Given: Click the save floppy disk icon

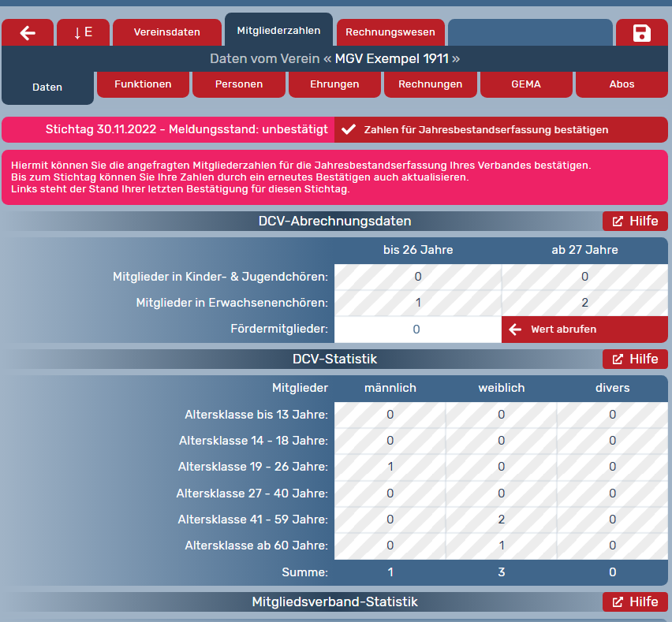Looking at the screenshot, I should 641,32.
